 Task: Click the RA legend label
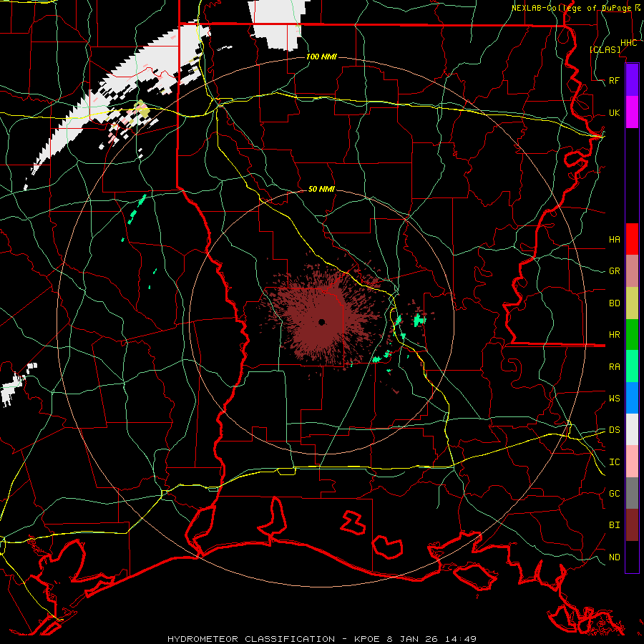(x=614, y=367)
